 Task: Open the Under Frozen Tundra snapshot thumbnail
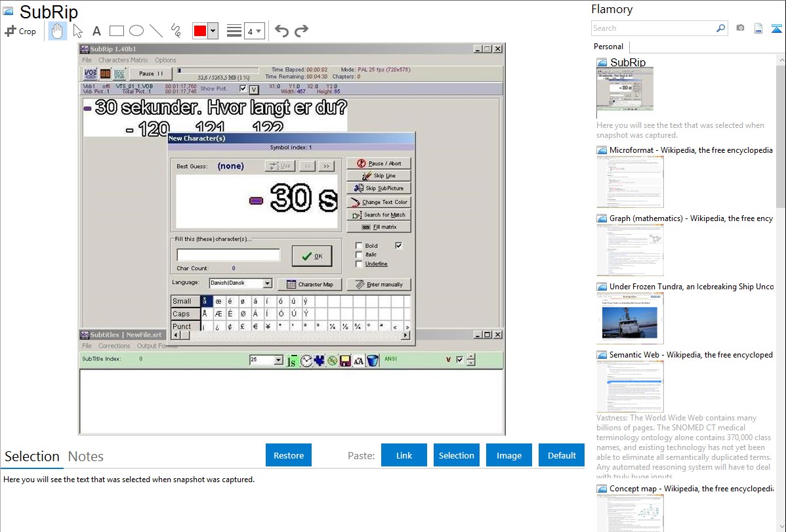(630, 318)
